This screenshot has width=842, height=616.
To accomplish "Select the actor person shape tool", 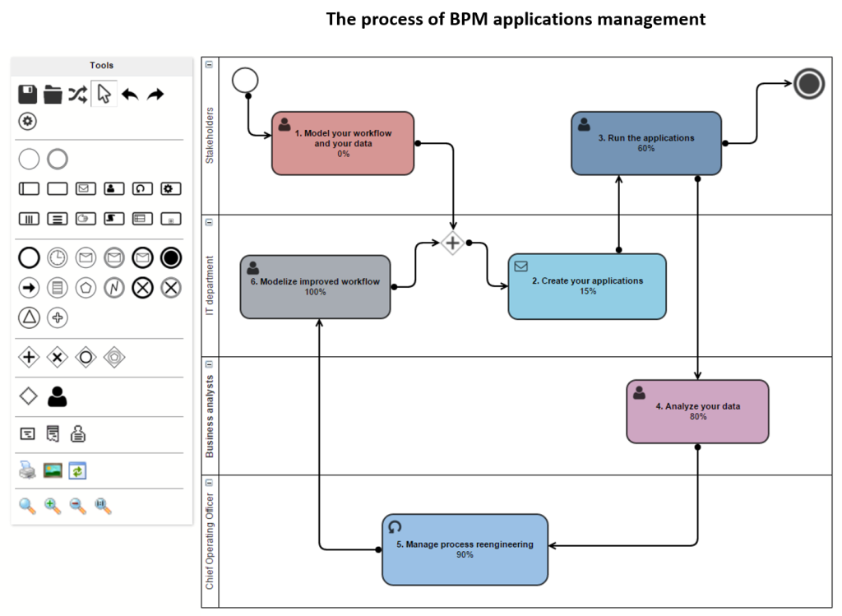I will click(57, 396).
